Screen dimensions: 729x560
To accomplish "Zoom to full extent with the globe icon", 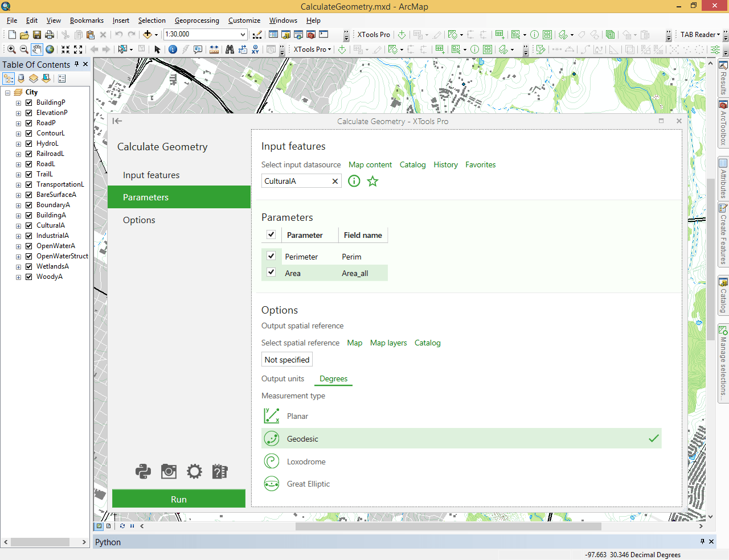I will [50, 50].
